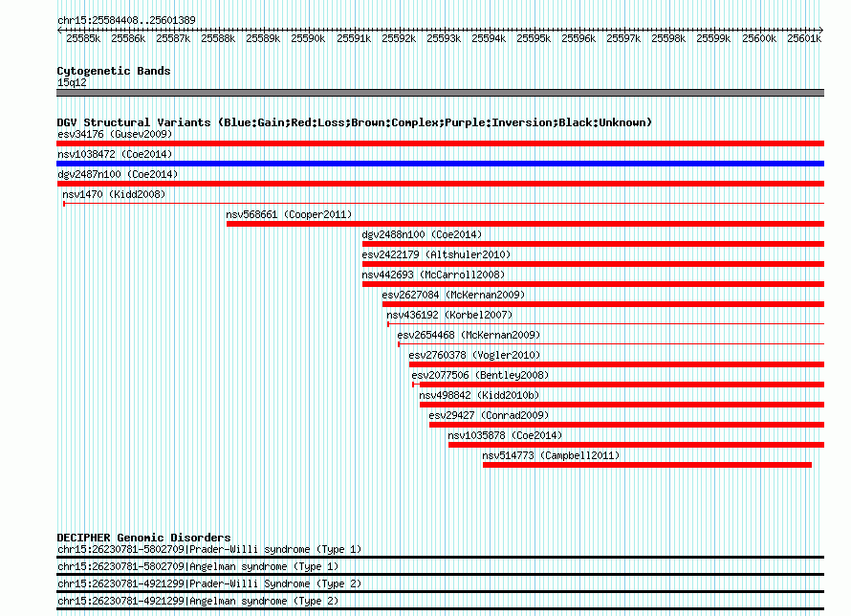Click the gray 15q12 cytogenetic band bar
851x616 pixels.
click(440, 93)
